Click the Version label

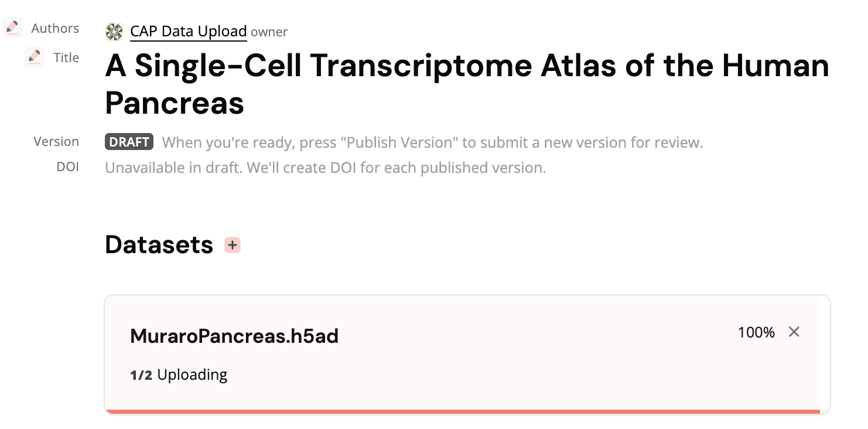point(56,142)
